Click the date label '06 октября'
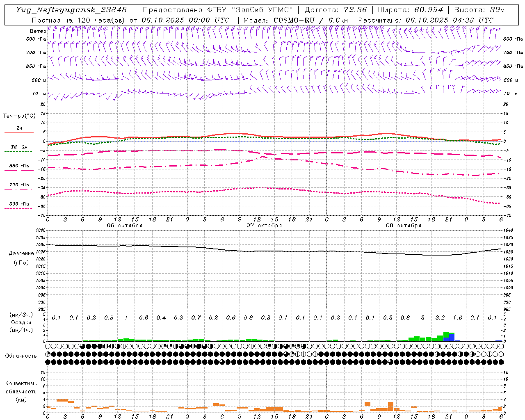This screenshot has height=420, width=525. pos(125,226)
